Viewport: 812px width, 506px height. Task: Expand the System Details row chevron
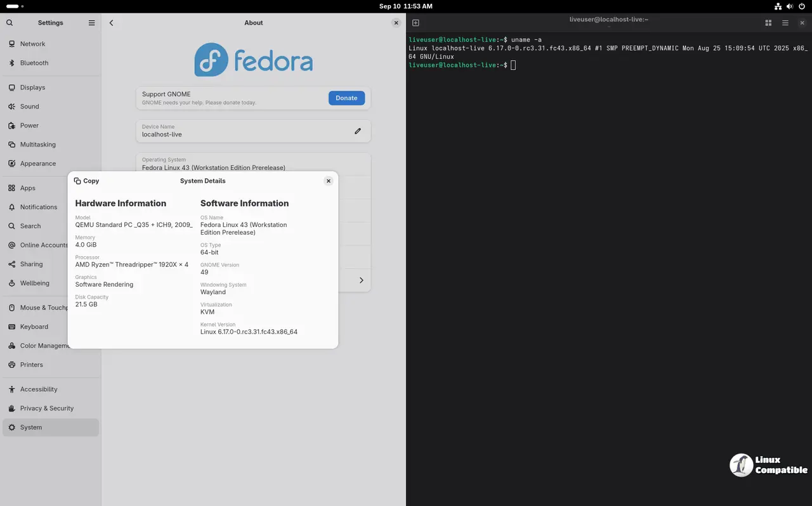pyautogui.click(x=361, y=280)
